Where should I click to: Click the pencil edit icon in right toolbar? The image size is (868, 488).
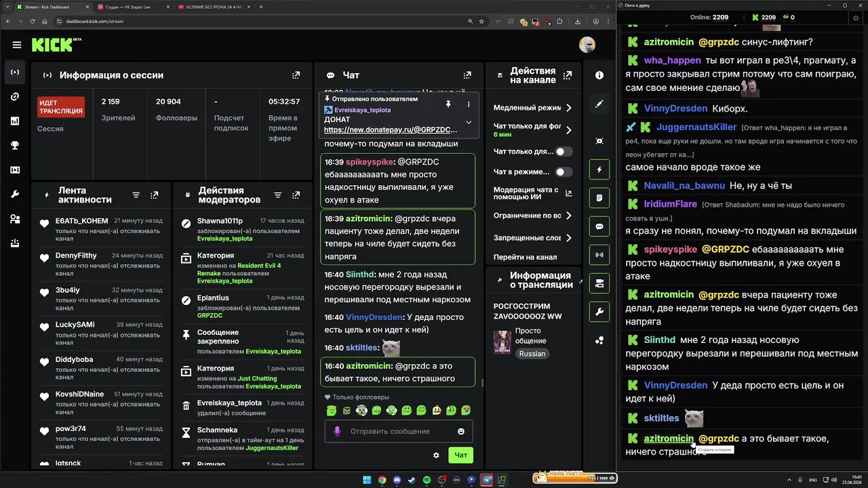(x=599, y=104)
